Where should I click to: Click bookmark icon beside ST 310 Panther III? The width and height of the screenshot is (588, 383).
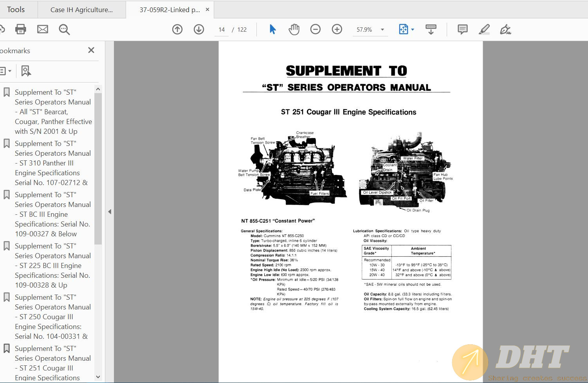tap(7, 144)
